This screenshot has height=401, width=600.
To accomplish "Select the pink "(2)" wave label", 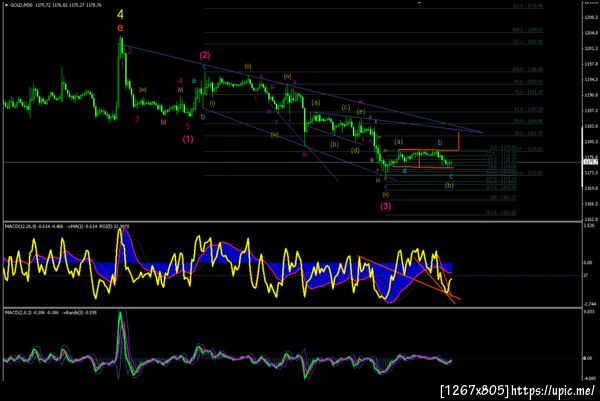I will coord(205,55).
